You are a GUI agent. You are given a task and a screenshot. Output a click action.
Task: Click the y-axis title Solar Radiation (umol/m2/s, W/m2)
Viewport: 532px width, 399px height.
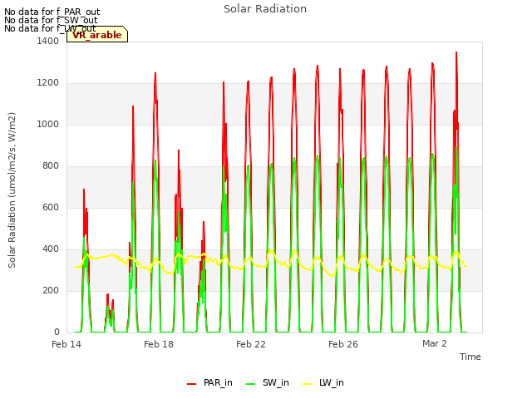[x=12, y=190]
